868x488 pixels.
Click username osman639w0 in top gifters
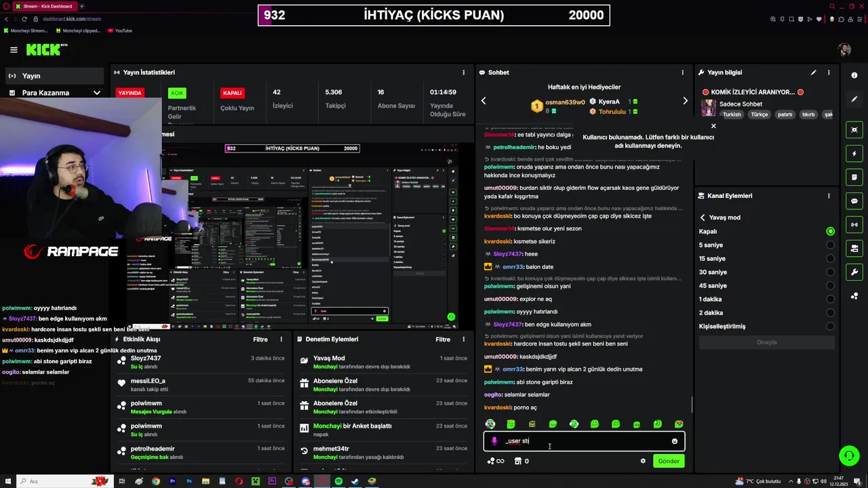(x=565, y=102)
